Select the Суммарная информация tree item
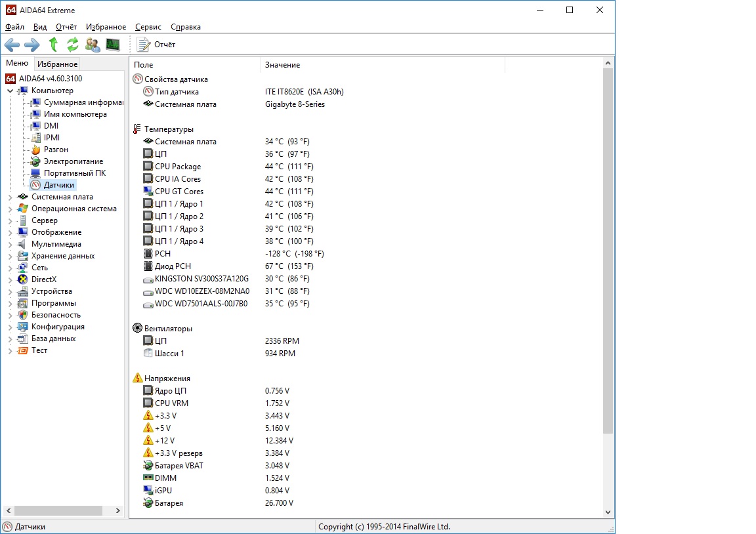This screenshot has height=534, width=756. coord(83,102)
